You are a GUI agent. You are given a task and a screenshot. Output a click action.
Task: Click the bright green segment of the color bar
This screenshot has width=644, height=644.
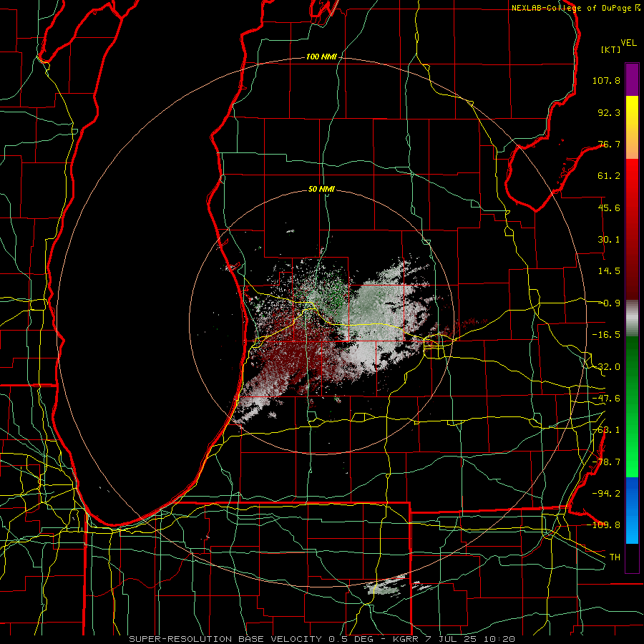click(632, 406)
